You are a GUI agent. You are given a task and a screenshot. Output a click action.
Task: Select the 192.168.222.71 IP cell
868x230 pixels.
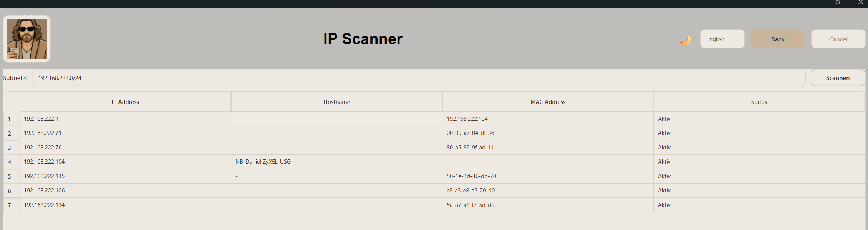click(x=125, y=133)
